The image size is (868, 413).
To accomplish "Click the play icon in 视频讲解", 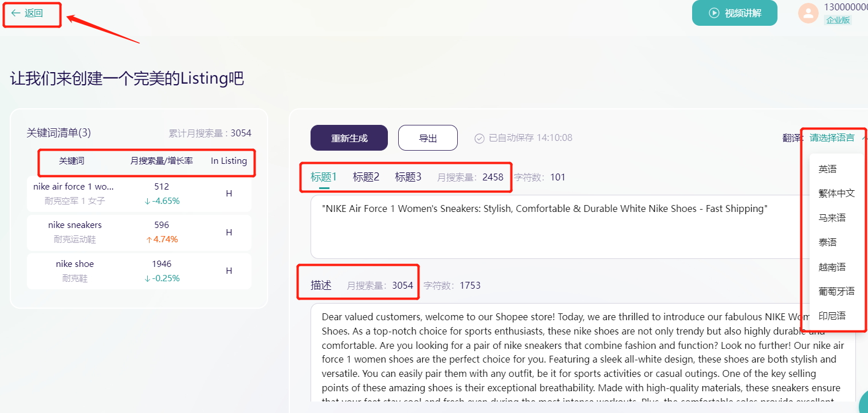I will (714, 13).
